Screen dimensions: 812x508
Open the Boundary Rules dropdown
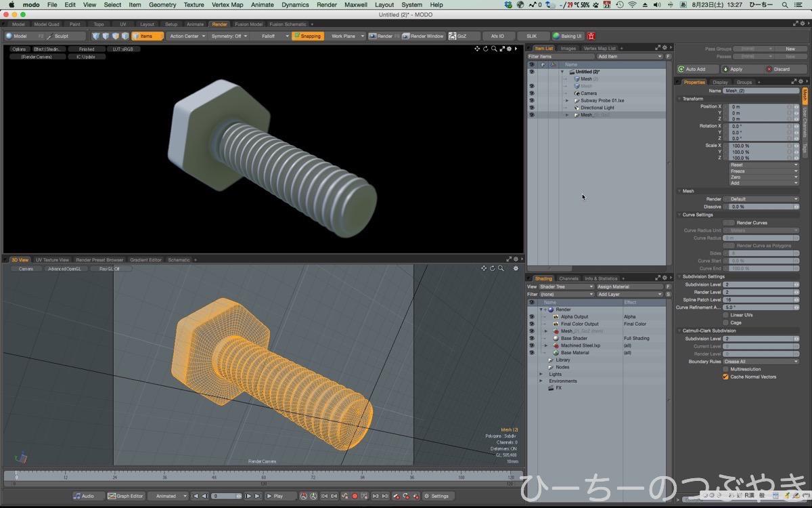click(x=761, y=362)
